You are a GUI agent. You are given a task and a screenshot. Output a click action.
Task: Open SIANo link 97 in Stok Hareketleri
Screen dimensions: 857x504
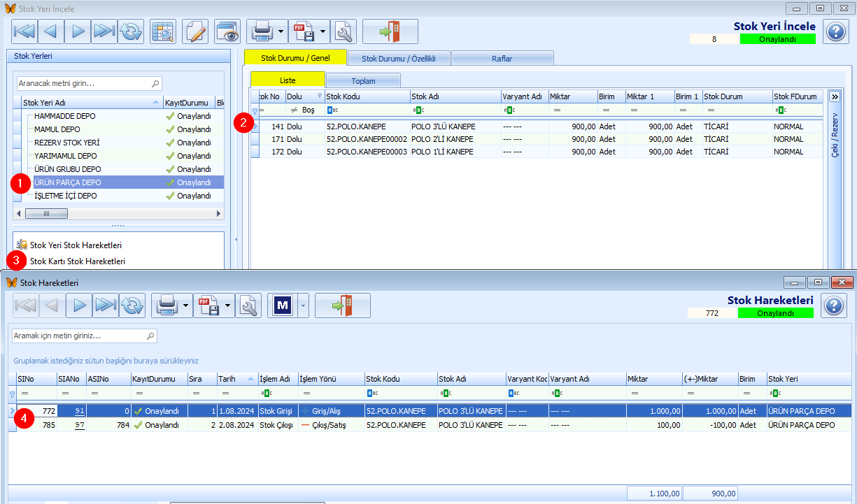(x=80, y=424)
